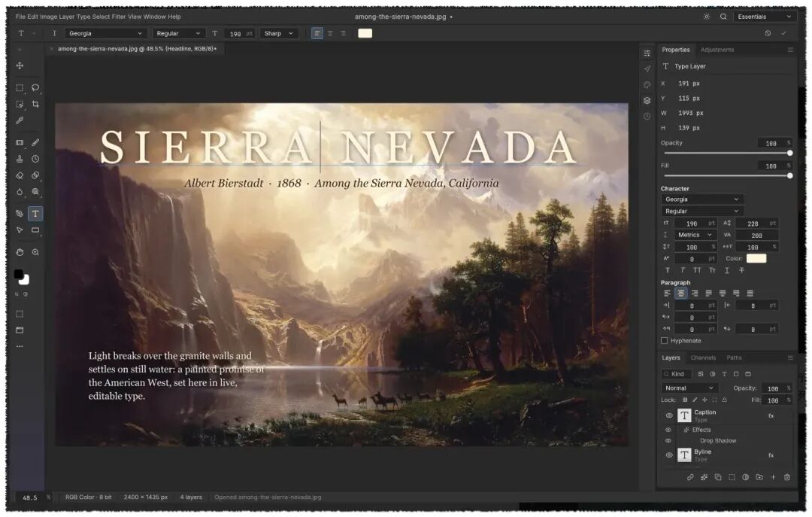Switch to the Channels tab
The image size is (812, 517).
[x=703, y=357]
